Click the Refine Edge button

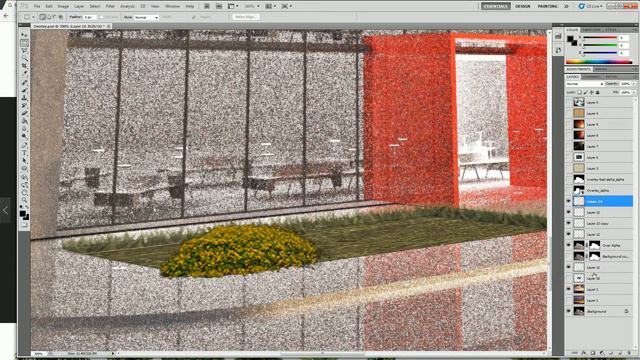click(246, 17)
